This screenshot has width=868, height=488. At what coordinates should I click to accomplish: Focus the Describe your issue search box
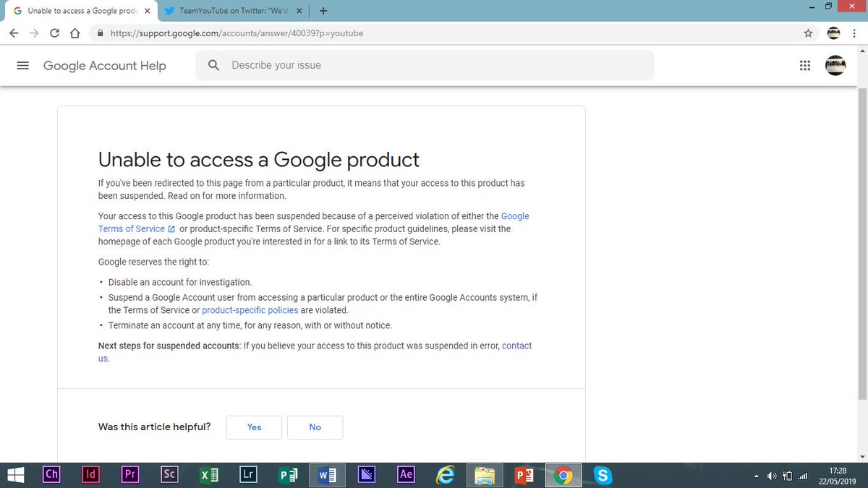[425, 65]
